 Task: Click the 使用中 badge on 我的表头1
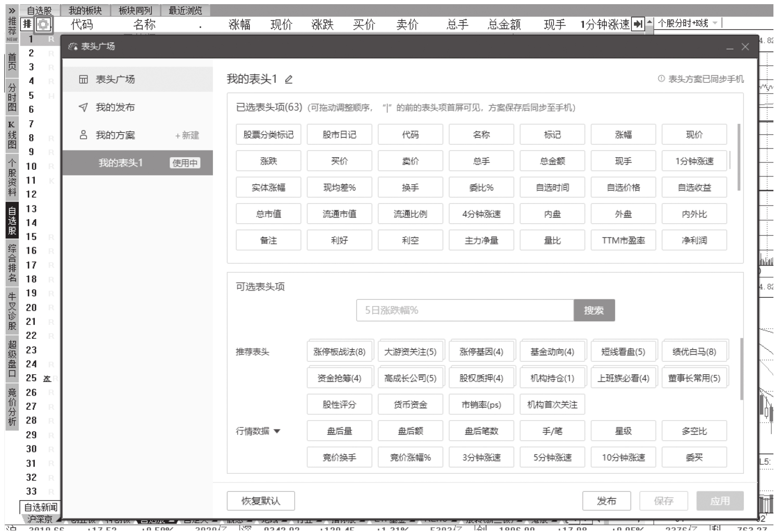(x=185, y=163)
